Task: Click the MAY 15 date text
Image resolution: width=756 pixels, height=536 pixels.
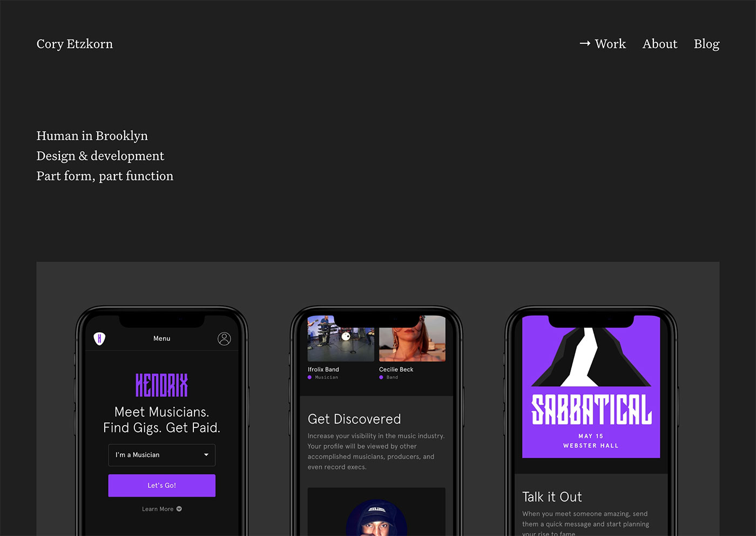Action: (x=591, y=436)
